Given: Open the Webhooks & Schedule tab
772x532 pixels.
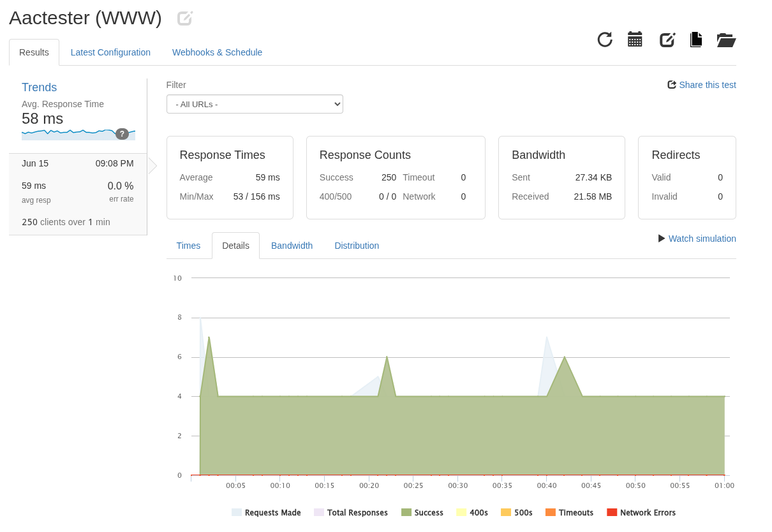Looking at the screenshot, I should (x=217, y=52).
